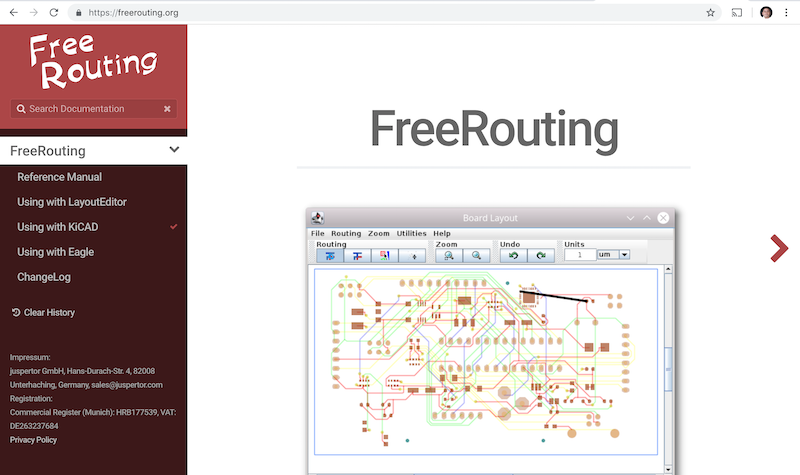Select the fourth Routing toolbar tool
Screen dimensions: 800x475
click(412, 256)
